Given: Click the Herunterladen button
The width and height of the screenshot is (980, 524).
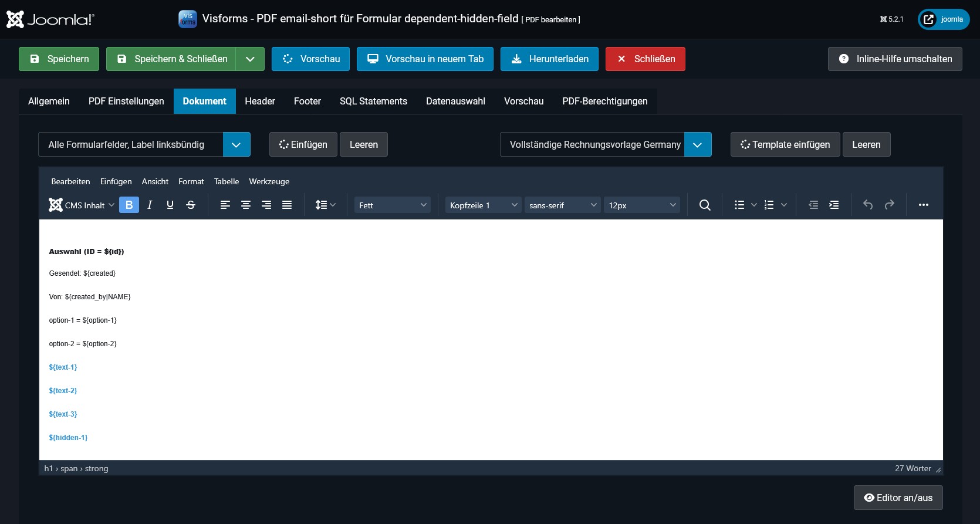Looking at the screenshot, I should [549, 59].
